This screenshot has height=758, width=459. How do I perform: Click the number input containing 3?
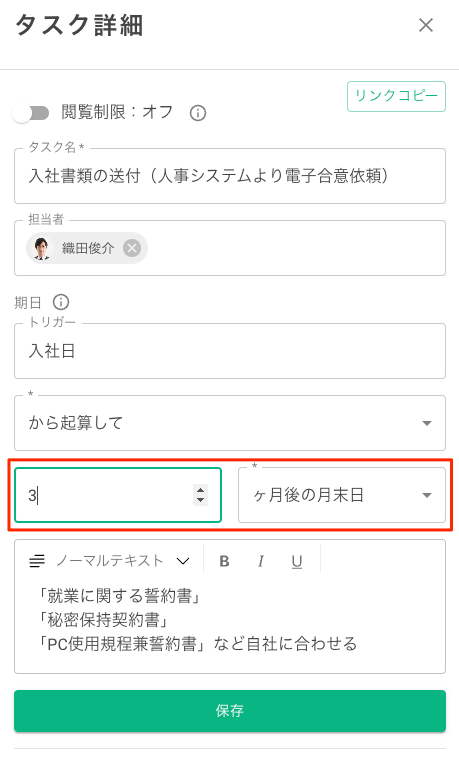pos(118,495)
